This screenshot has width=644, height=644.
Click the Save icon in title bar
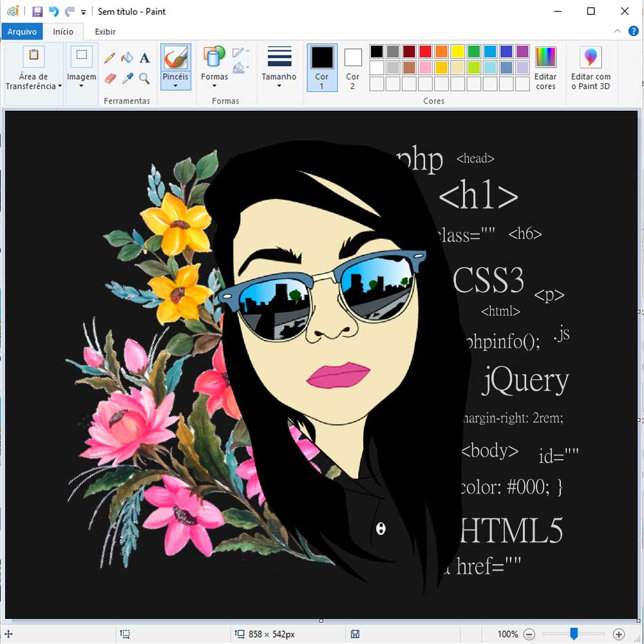click(x=37, y=12)
